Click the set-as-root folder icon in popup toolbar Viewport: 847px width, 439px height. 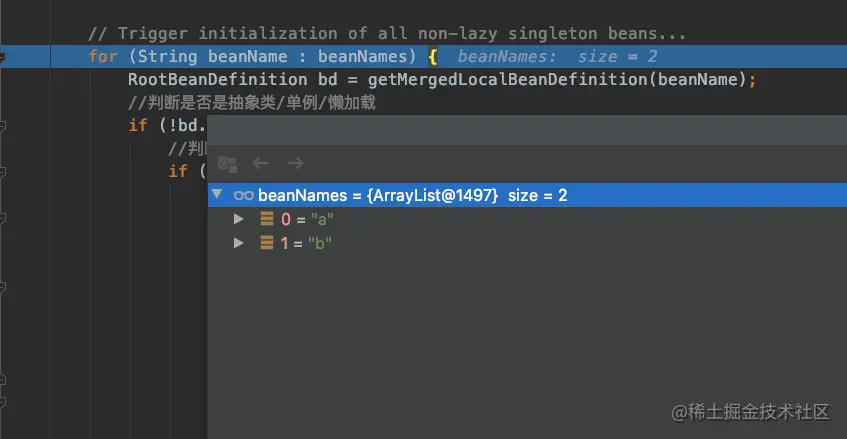click(227, 164)
